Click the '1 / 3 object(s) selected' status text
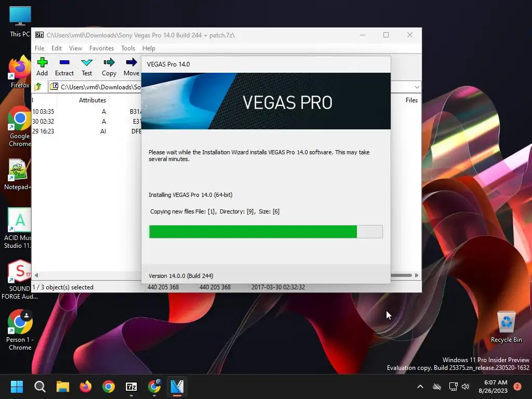The width and height of the screenshot is (532, 399). [x=63, y=287]
